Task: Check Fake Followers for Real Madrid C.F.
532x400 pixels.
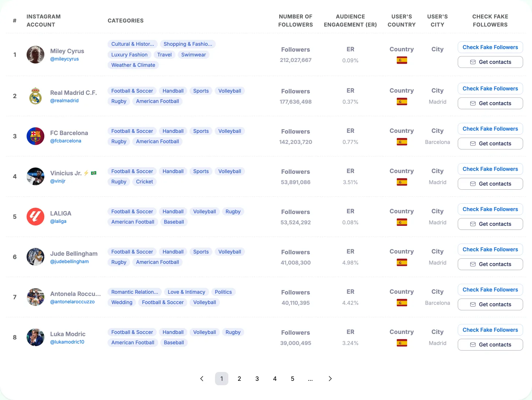Action: 490,89
